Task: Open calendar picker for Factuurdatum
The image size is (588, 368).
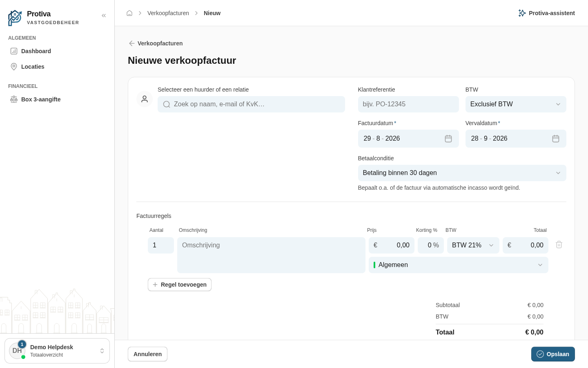Action: 448,139
